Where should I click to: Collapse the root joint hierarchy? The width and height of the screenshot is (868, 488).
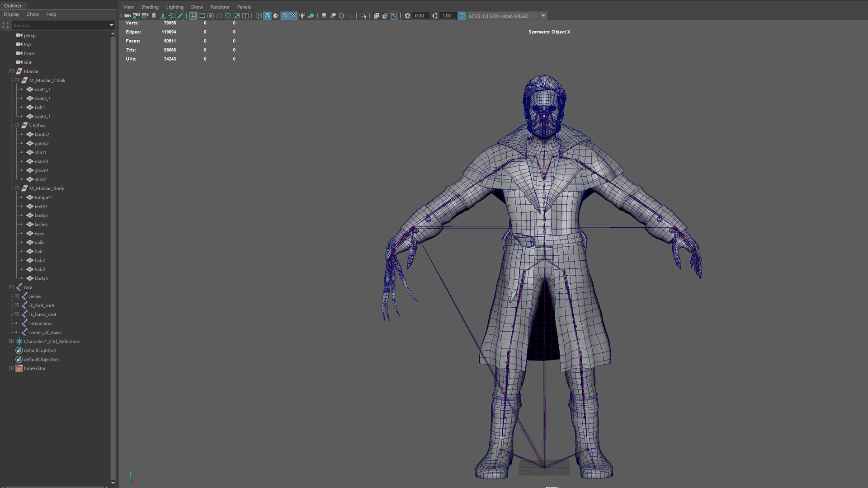click(11, 287)
